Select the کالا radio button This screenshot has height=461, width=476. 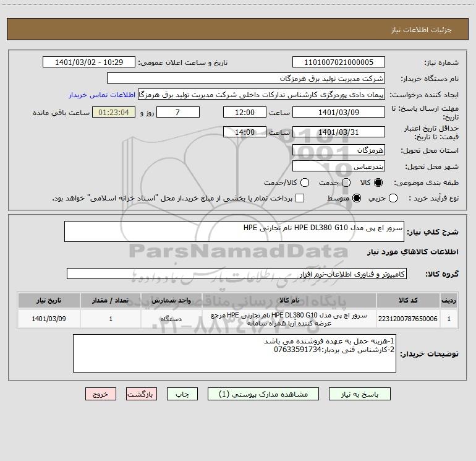click(378, 183)
